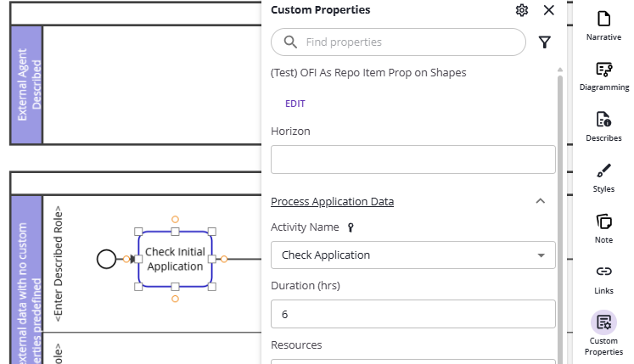Click the key icon beside Activity Name

351,227
